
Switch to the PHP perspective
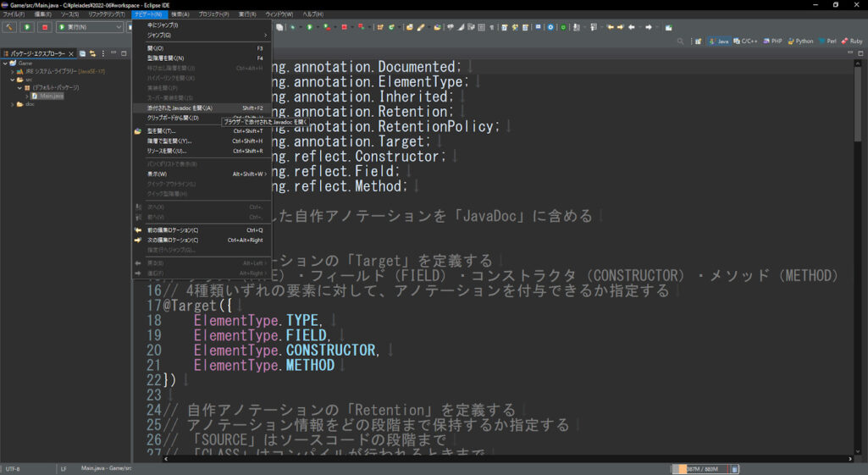tap(773, 41)
